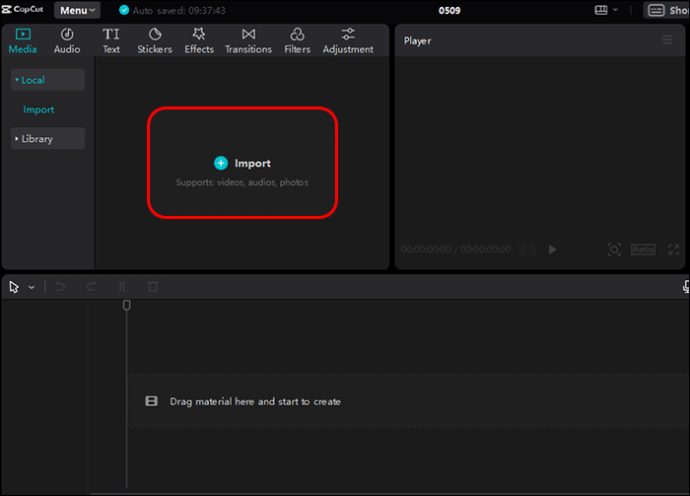The height and width of the screenshot is (496, 690).
Task: Click the Ratio button in Player
Action: click(643, 250)
